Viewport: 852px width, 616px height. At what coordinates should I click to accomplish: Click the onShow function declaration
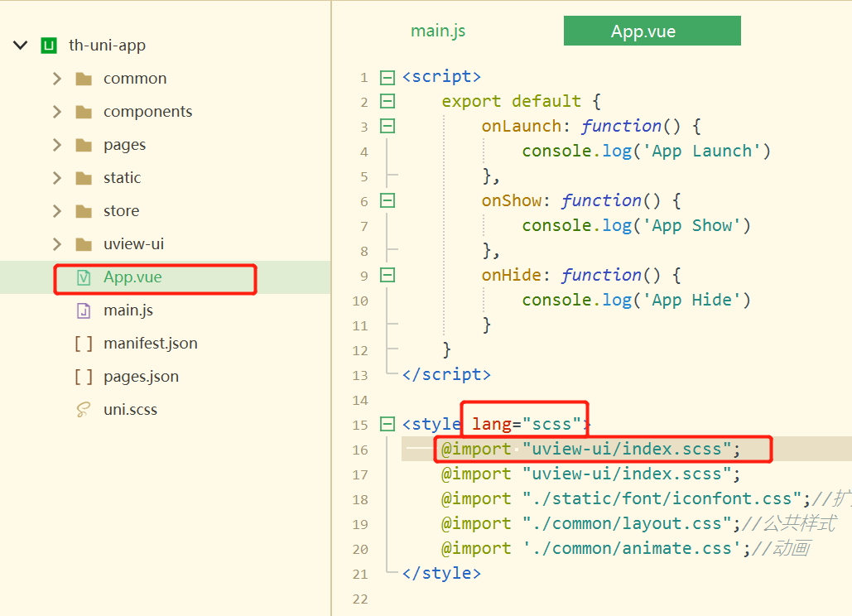(581, 201)
